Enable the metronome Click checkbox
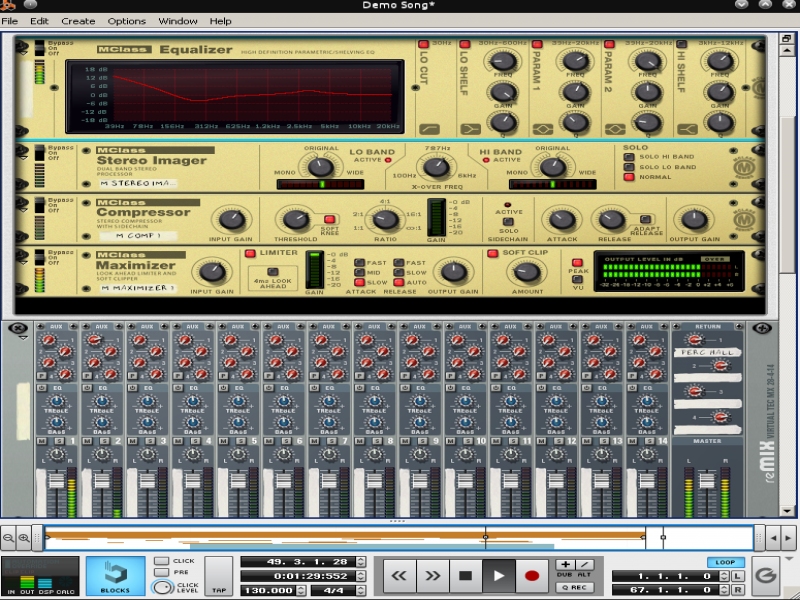Viewport: 800px width, 600px height. (161, 561)
